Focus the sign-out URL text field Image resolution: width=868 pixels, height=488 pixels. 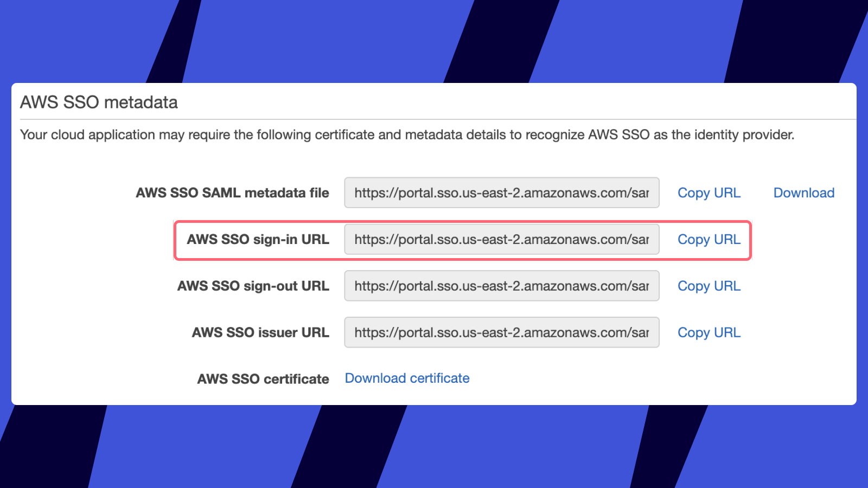point(502,286)
